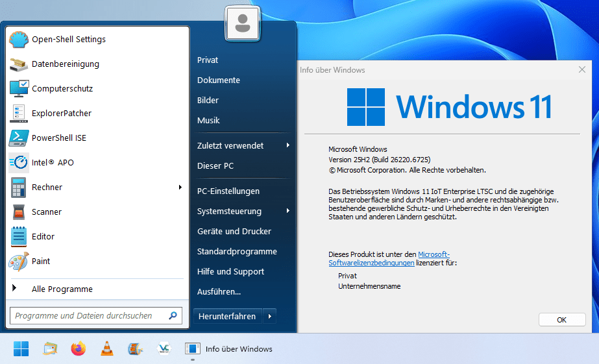
Task: Open the Privat folder entry
Action: pos(208,60)
